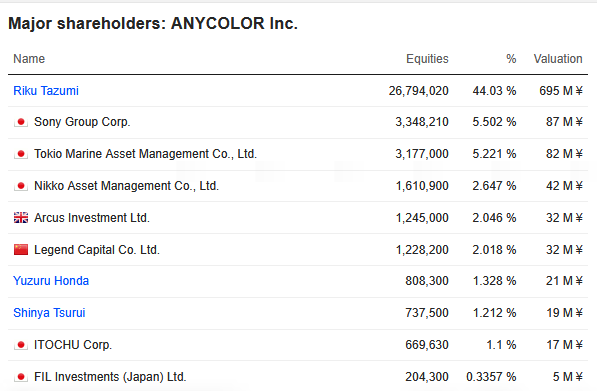Click the Valuation column header
Image resolution: width=597 pixels, height=391 pixels.
[558, 59]
